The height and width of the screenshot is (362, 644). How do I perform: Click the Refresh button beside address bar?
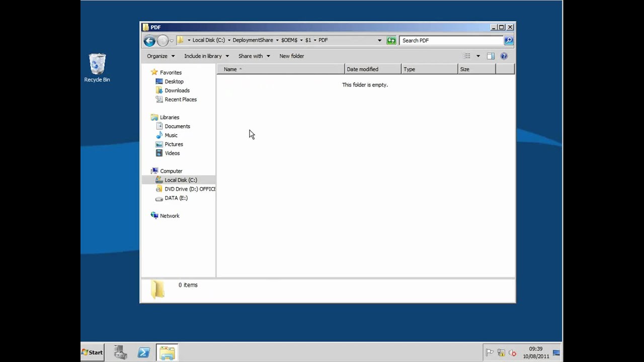(x=391, y=40)
